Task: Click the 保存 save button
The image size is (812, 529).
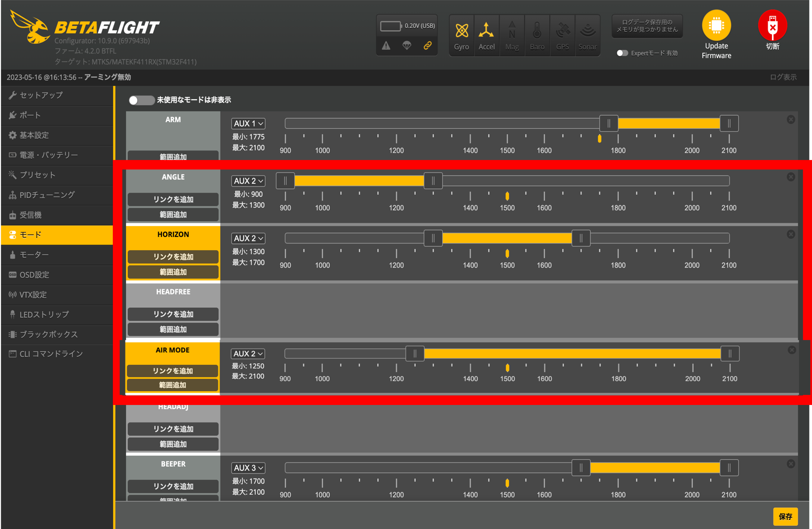Action: coord(785,516)
